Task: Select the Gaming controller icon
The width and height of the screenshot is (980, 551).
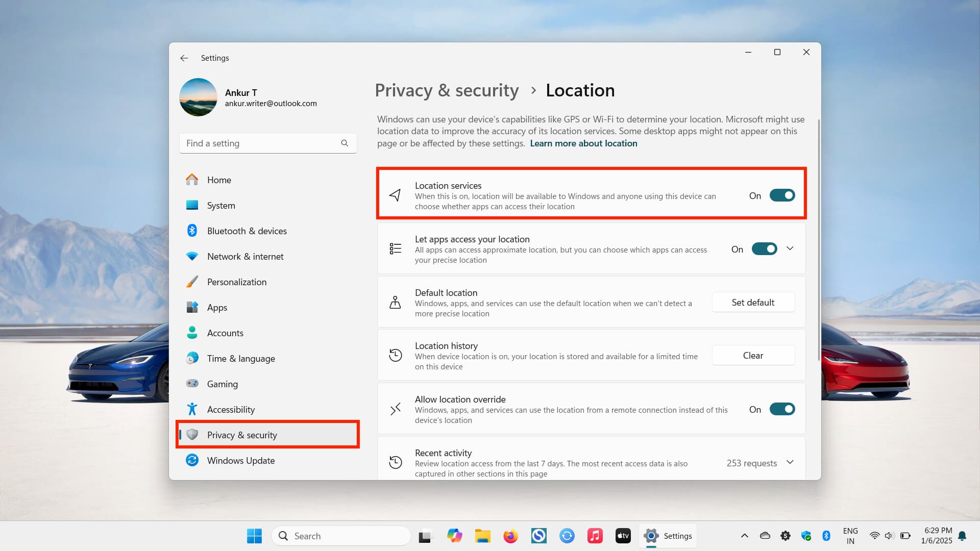Action: (x=192, y=384)
